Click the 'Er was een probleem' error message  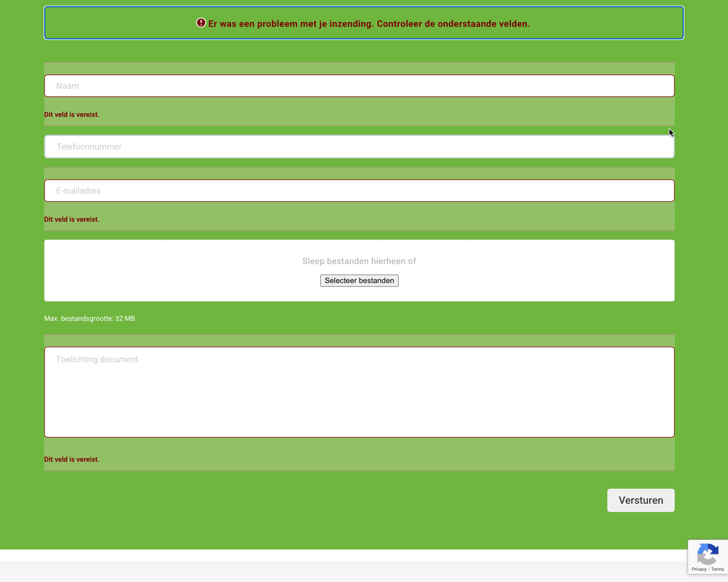tap(369, 24)
